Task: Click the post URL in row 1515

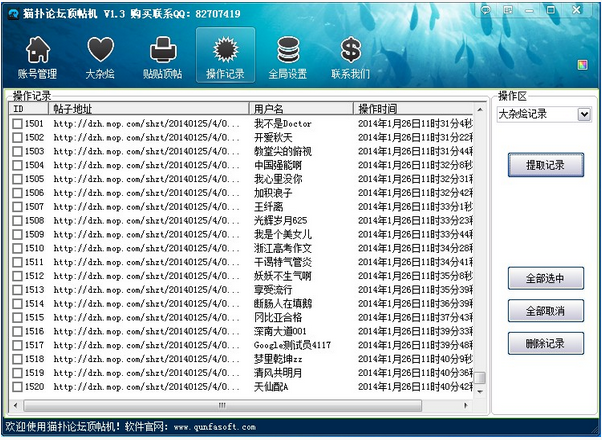Action: pyautogui.click(x=147, y=318)
